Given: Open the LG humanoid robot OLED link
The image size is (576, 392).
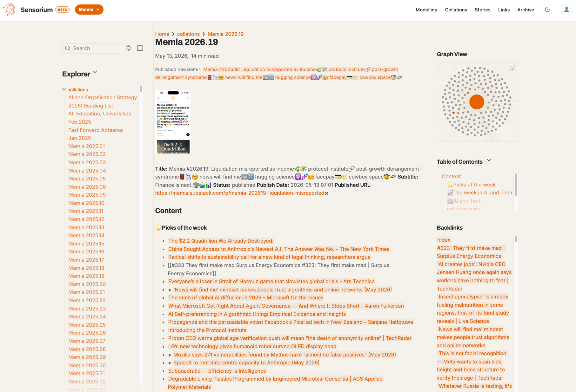Looking at the screenshot, I should pos(252,346).
